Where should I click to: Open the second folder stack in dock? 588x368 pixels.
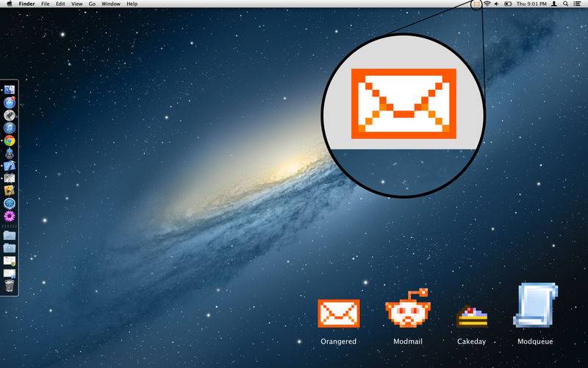[x=10, y=248]
